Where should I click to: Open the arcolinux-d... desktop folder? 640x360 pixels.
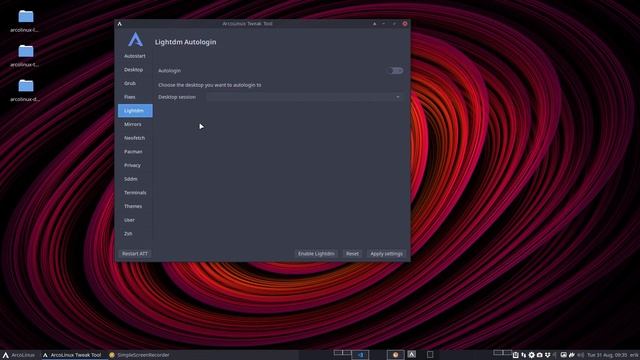click(x=25, y=91)
